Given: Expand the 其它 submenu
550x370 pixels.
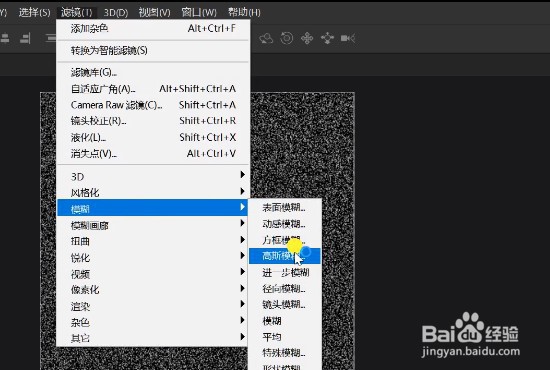Looking at the screenshot, I should 153,338.
